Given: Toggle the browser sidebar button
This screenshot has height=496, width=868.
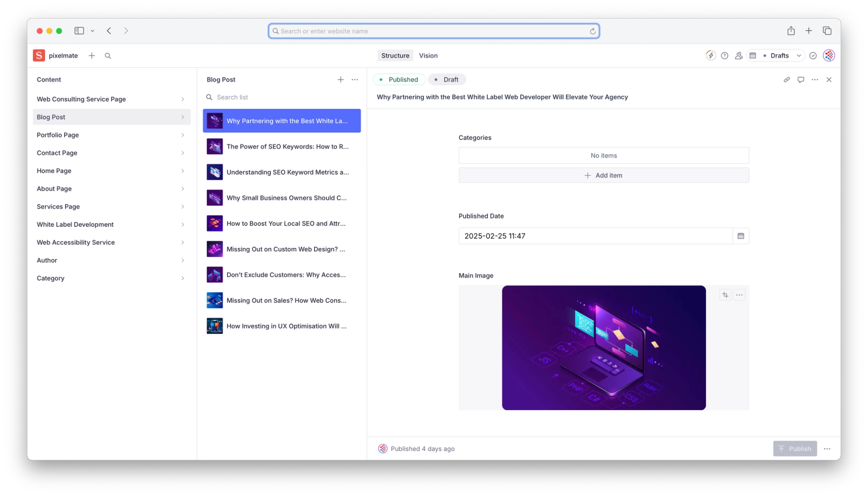Looking at the screenshot, I should [79, 31].
